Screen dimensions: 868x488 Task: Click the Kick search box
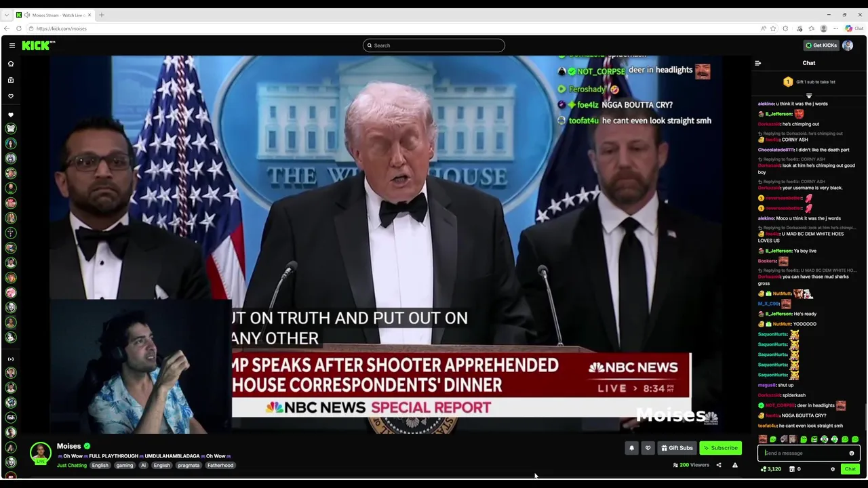434,45
